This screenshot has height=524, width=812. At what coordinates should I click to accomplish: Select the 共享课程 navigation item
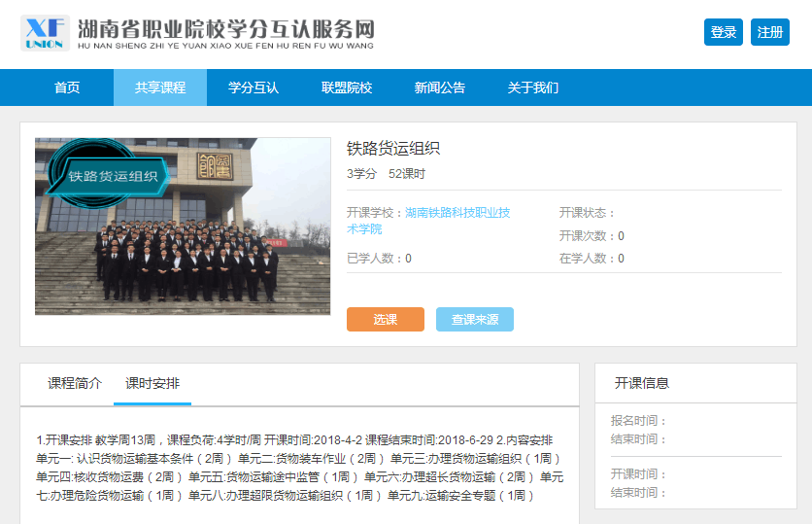[x=160, y=87]
